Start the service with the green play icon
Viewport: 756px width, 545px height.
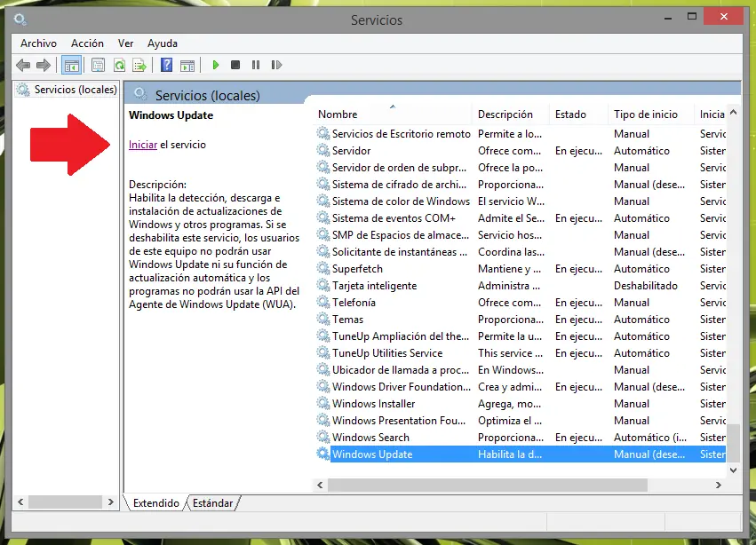tap(216, 65)
